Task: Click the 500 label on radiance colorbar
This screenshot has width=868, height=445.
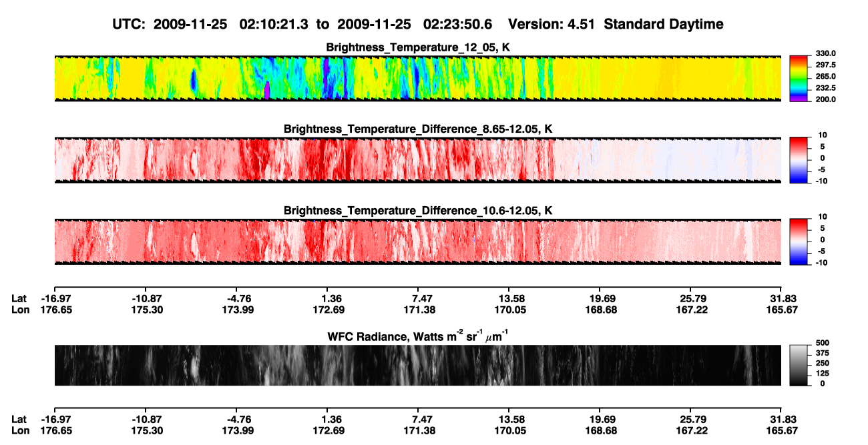Action: tap(821, 342)
